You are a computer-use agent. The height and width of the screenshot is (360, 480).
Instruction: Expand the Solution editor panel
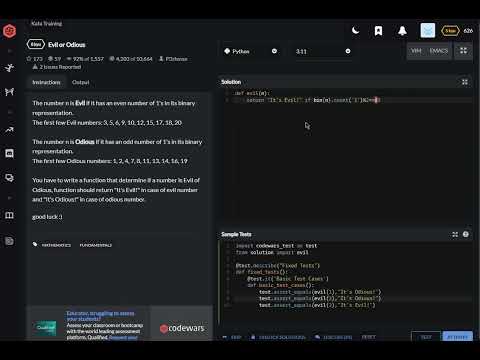click(x=465, y=82)
